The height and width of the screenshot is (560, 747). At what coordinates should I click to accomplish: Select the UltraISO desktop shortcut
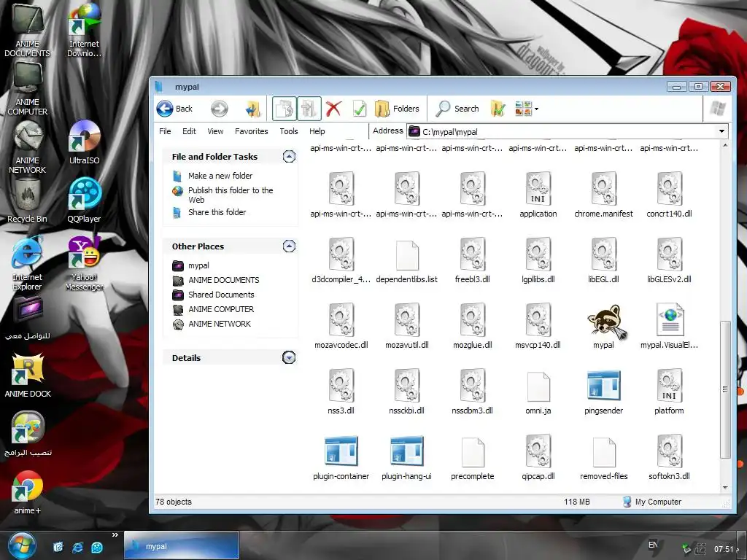85,142
